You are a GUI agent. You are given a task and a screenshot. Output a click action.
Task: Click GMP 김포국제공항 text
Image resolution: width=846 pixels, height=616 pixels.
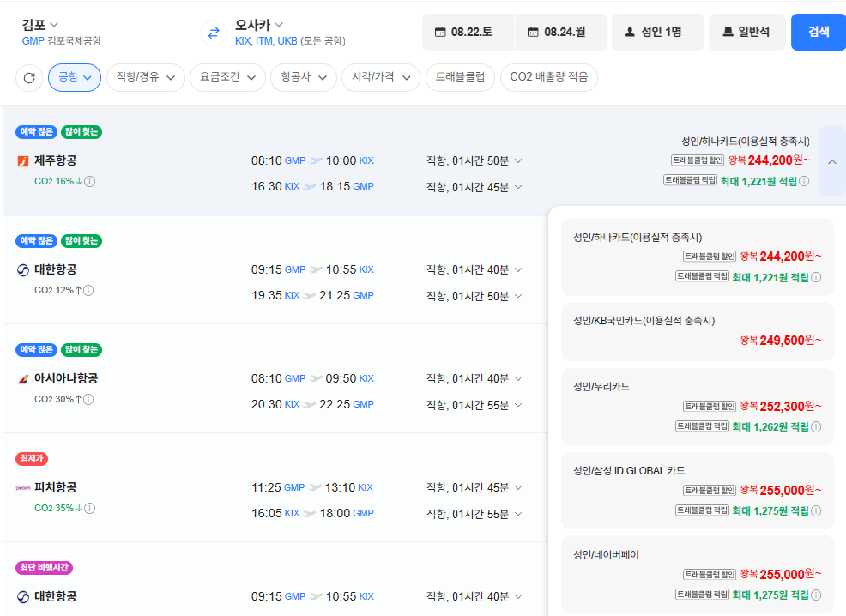pos(62,41)
